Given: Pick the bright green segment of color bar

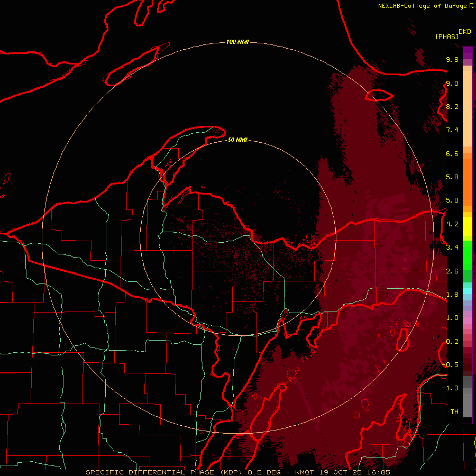Looking at the screenshot, I should [467, 255].
